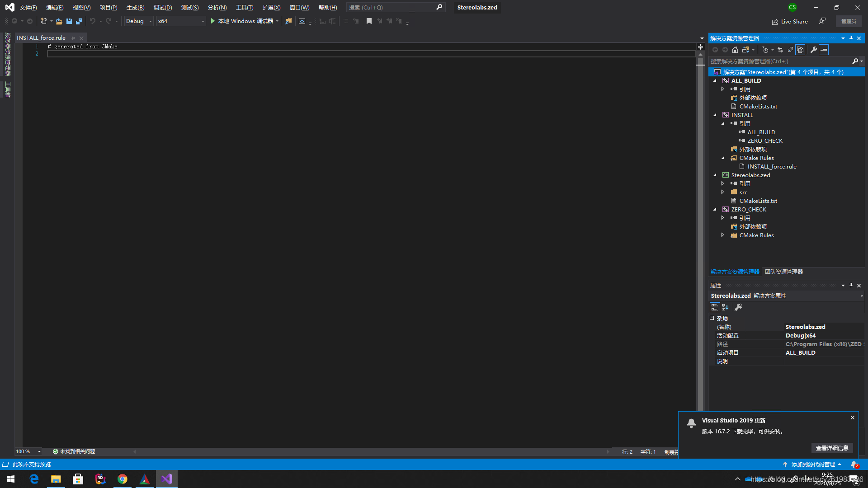Image resolution: width=868 pixels, height=488 pixels.
Task: Click the Find in Files icon
Action: click(288, 21)
